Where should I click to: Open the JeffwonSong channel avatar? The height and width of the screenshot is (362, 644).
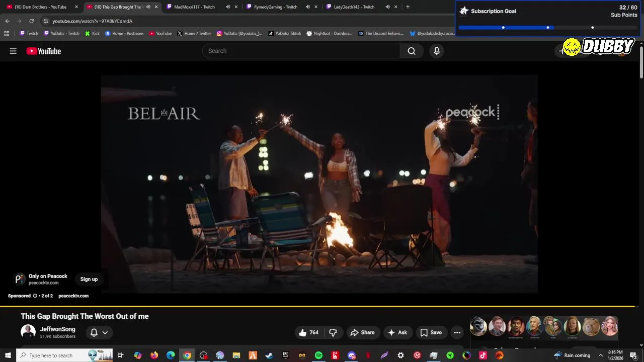[28, 332]
